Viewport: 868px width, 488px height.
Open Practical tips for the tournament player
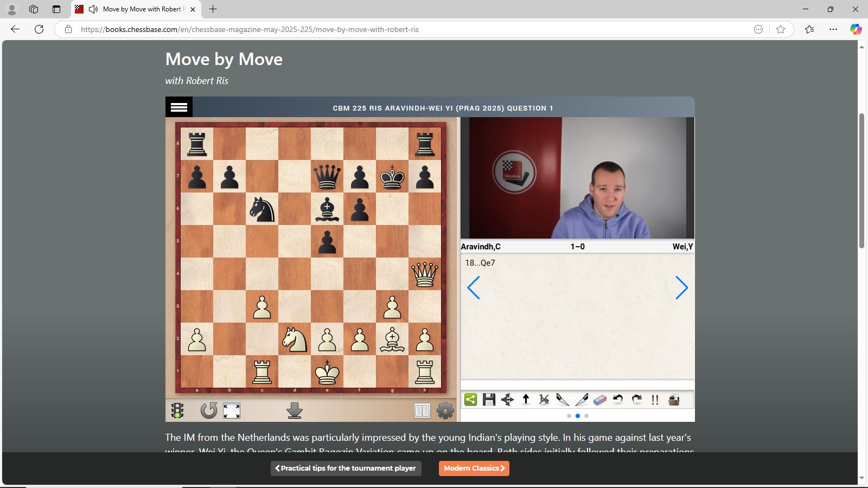346,468
